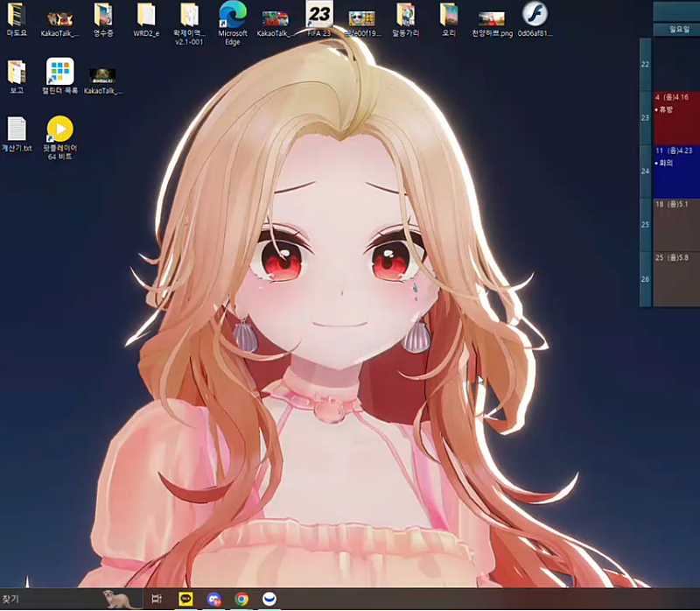
Task: Click the KakaoTalk icon in the taskbar
Action: coord(186,600)
